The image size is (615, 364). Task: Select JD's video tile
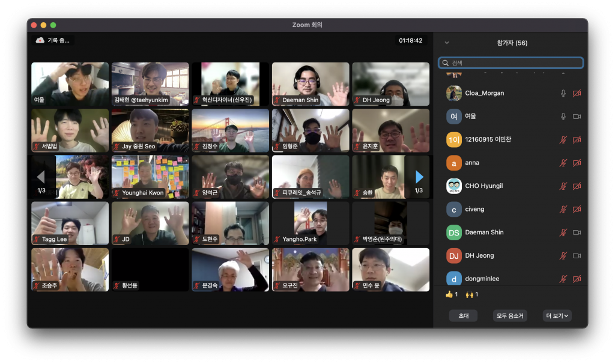point(150,223)
